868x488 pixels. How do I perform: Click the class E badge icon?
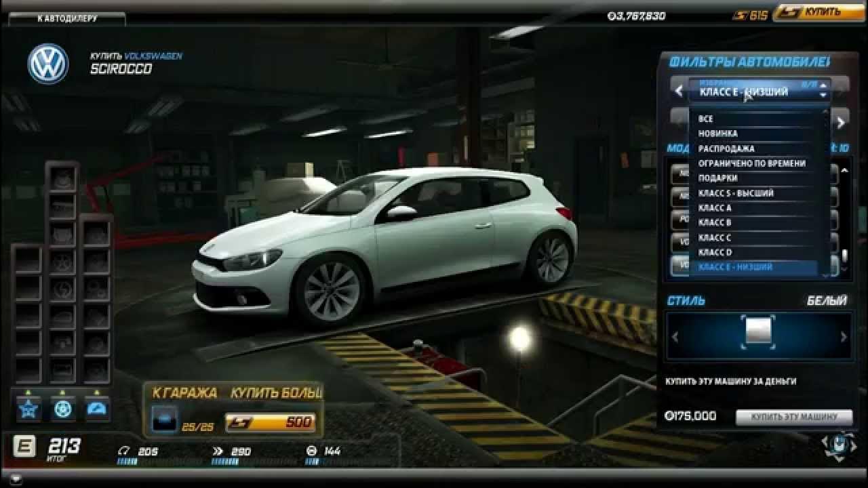[24, 447]
